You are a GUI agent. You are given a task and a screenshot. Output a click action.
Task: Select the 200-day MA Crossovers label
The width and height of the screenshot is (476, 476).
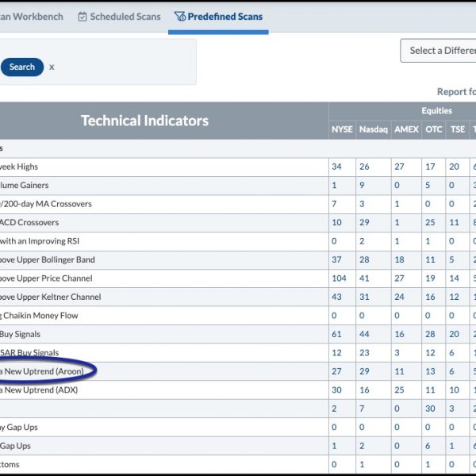pyautogui.click(x=46, y=204)
